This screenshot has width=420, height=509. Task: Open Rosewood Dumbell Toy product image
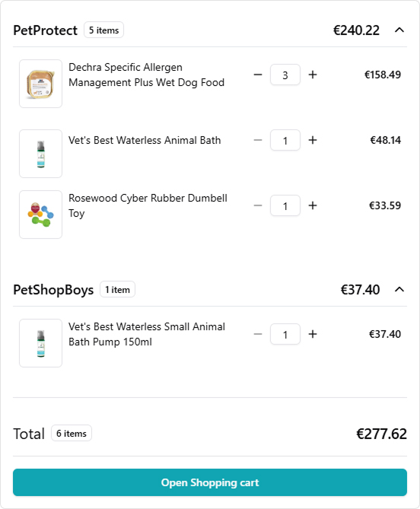(x=40, y=215)
